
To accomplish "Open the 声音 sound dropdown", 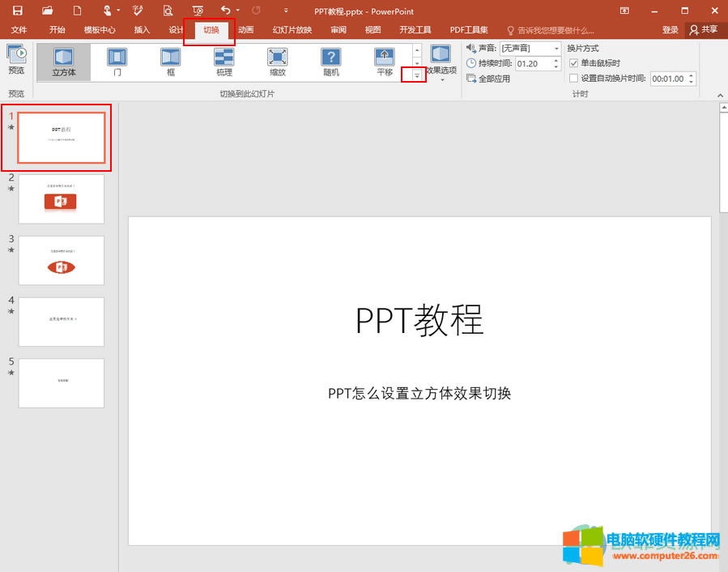I will 557,49.
